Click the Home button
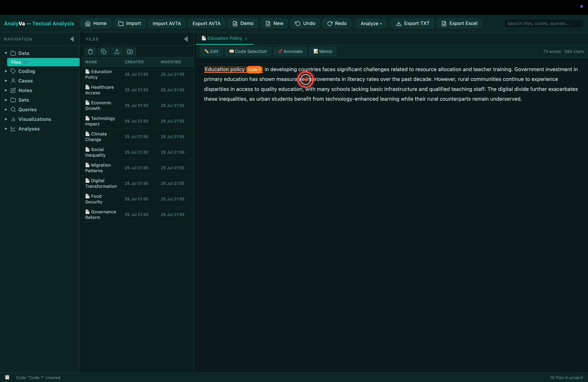588x382 pixels. click(96, 23)
